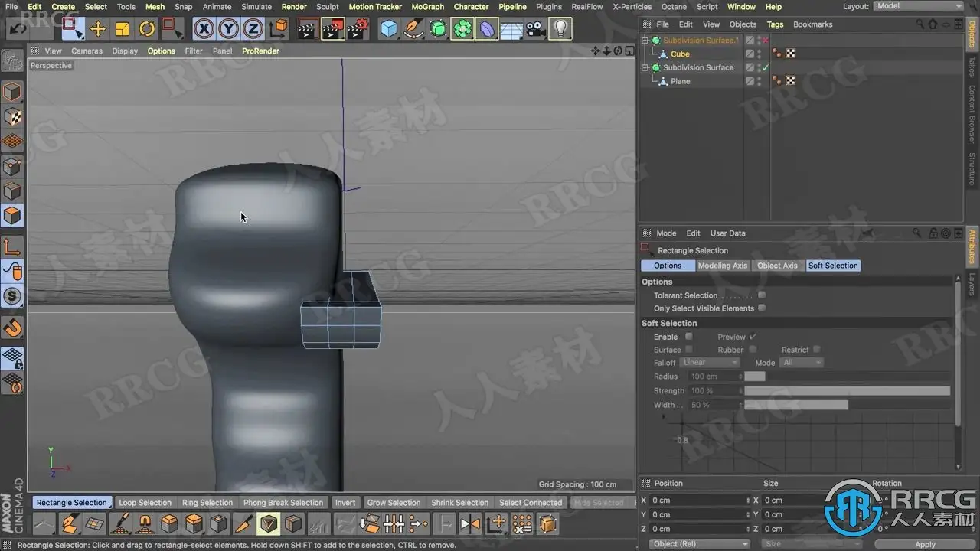Click the Loop Selection button
This screenshot has height=551, width=980.
tap(145, 503)
